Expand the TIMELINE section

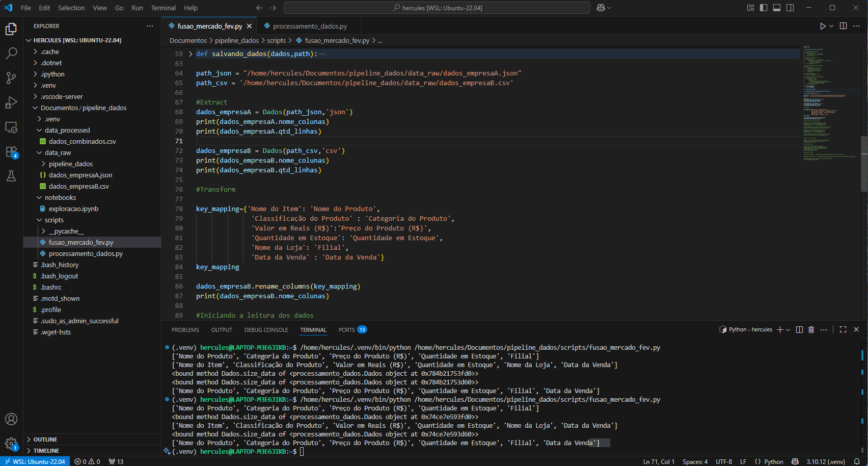(92, 451)
